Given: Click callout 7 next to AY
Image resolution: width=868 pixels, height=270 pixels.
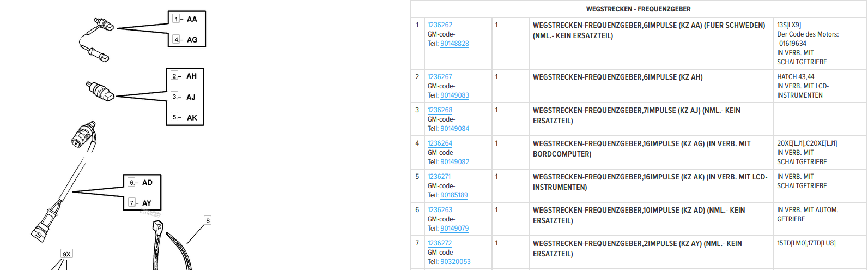Looking at the screenshot, I should [132, 203].
